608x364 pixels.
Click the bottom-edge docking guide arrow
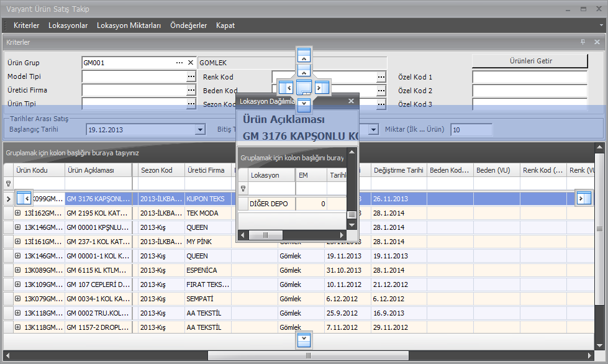pos(304,340)
